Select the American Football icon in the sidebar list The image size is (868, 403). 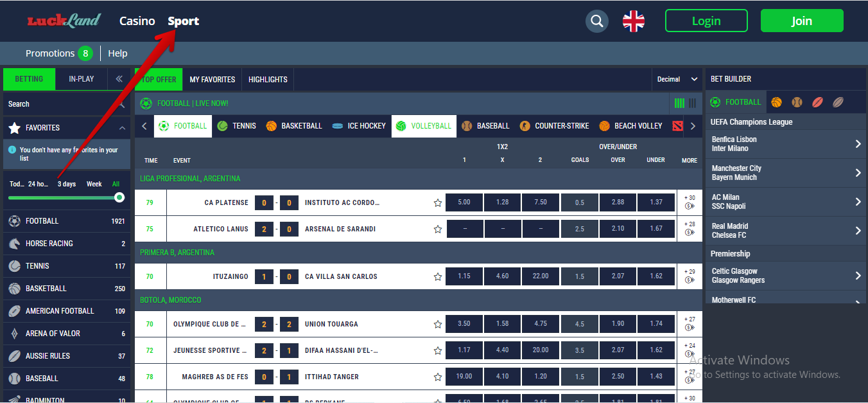click(14, 311)
